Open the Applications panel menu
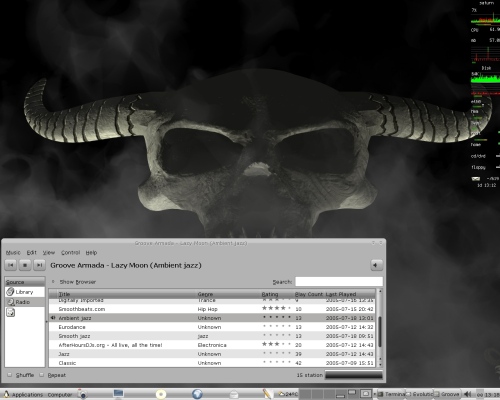The height and width of the screenshot is (400, 500). pos(24,395)
